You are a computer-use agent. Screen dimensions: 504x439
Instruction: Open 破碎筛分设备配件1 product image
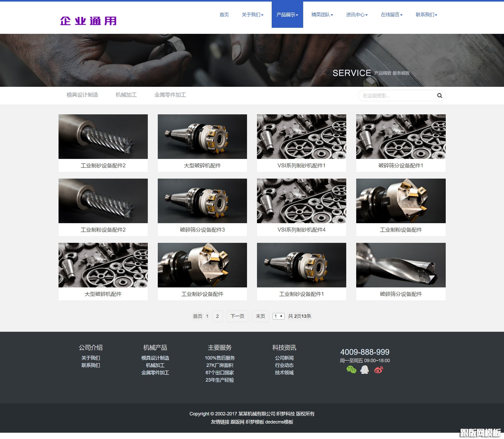401,137
